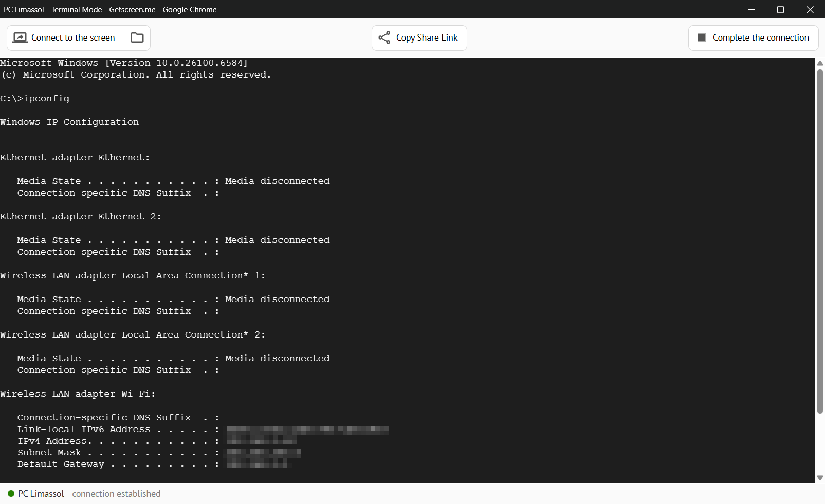Click the vertical scrollbar thumb
The image size is (825, 504).
820,240
